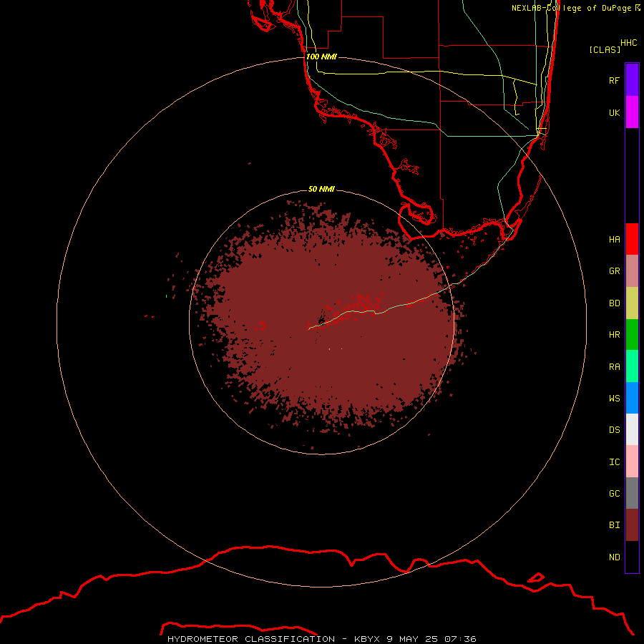Click the ND legend label
Viewport: 644px width, 644px height.
click(x=614, y=557)
